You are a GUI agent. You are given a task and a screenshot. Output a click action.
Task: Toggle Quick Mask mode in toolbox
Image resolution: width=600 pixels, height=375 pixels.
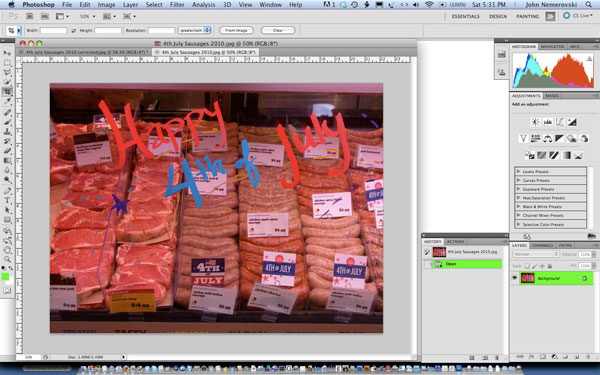pos(7,290)
